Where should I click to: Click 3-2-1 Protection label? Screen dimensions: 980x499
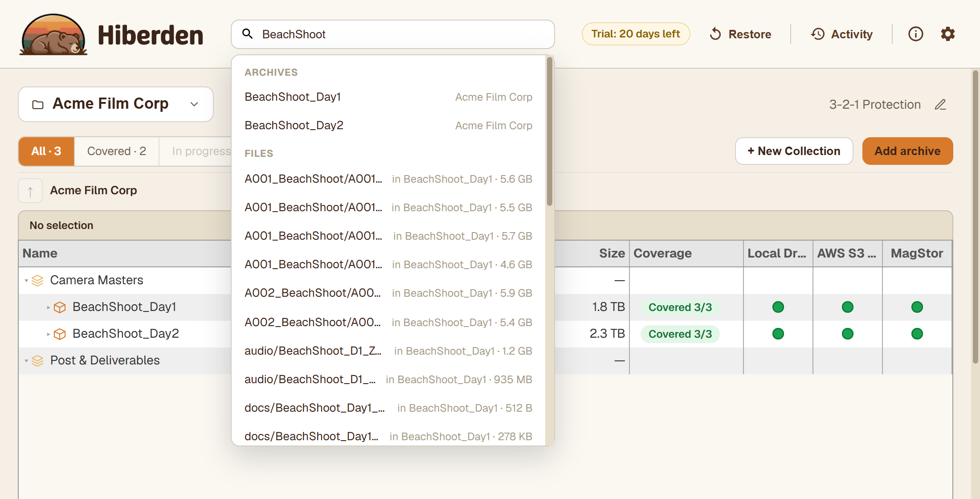[x=875, y=104]
